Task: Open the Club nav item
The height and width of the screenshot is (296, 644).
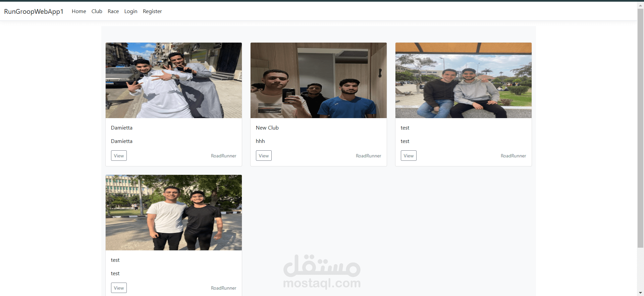Action: [97, 11]
